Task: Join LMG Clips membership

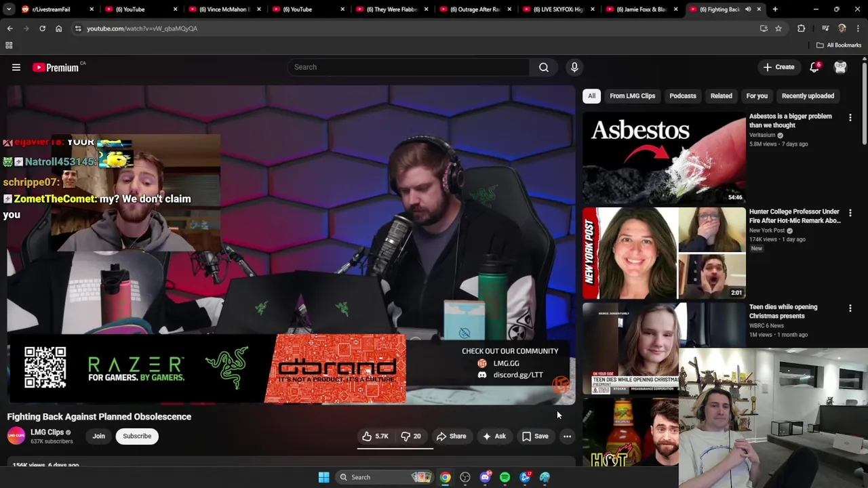Action: (x=99, y=436)
